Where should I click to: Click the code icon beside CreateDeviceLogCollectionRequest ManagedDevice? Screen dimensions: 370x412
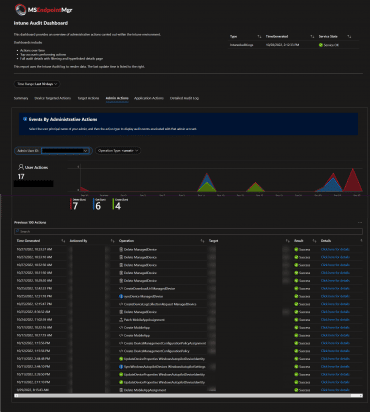tap(121, 304)
